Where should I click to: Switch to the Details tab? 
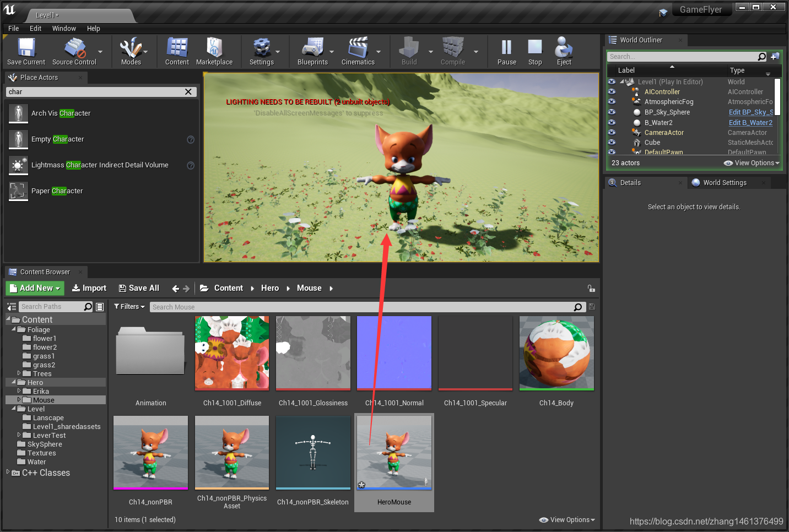coord(630,183)
